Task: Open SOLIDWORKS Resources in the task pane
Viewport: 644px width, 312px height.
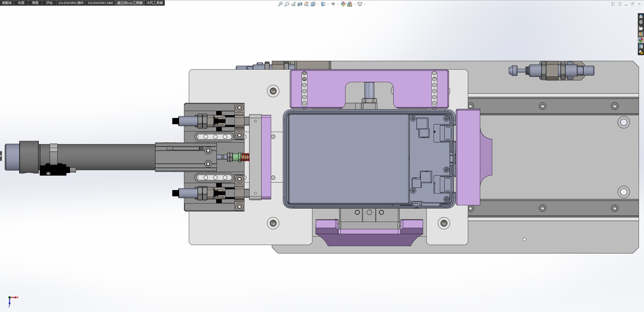Action: click(641, 16)
